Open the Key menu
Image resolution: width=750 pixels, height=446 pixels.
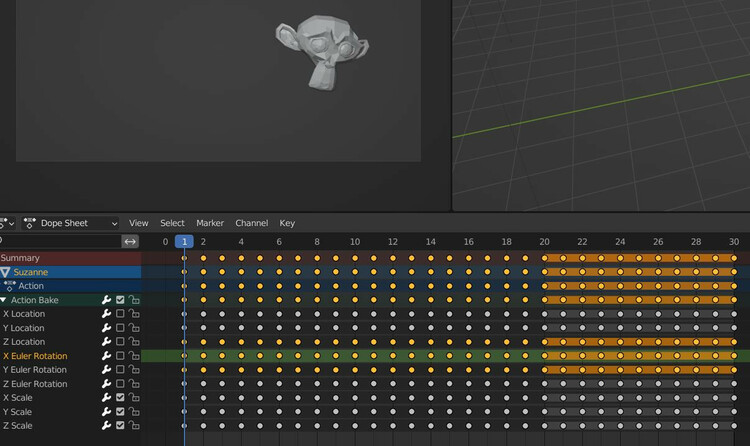pyautogui.click(x=287, y=223)
